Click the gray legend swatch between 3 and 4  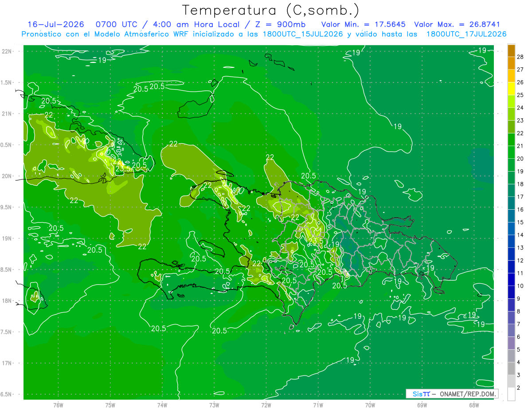511,368
